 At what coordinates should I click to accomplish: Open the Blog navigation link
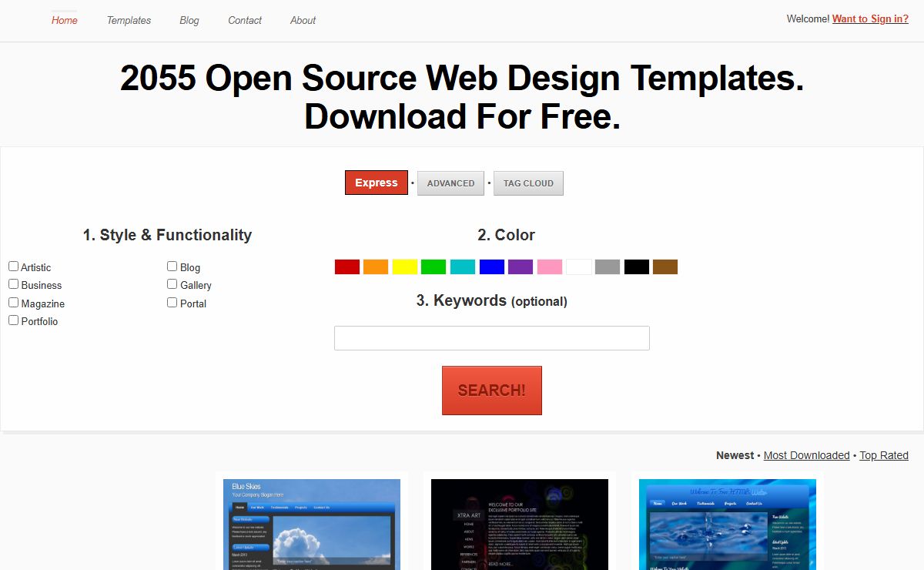point(189,20)
